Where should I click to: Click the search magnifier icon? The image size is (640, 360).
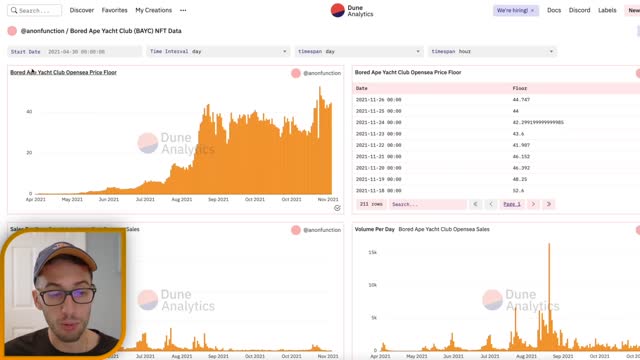[x=14, y=10]
